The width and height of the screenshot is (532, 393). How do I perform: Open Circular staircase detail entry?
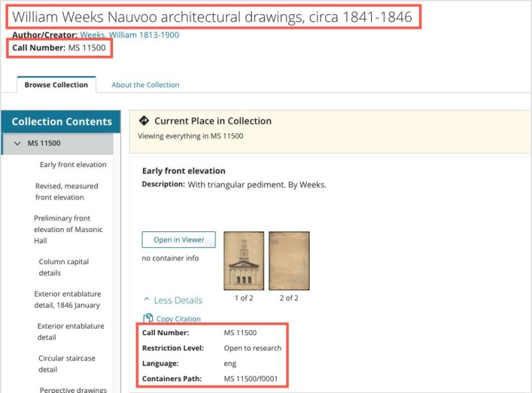[66, 364]
